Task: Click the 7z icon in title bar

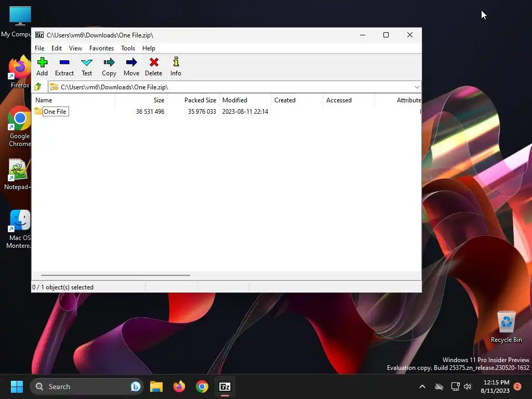Action: point(39,35)
